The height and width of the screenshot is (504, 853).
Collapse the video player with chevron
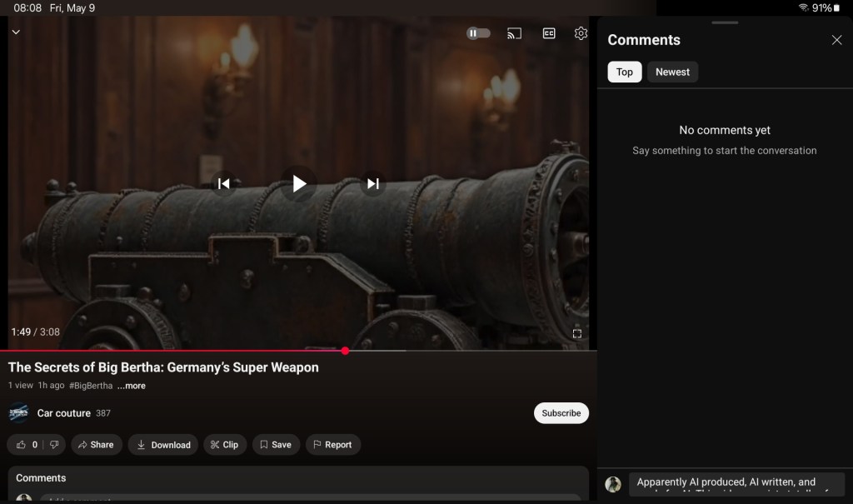(x=16, y=32)
